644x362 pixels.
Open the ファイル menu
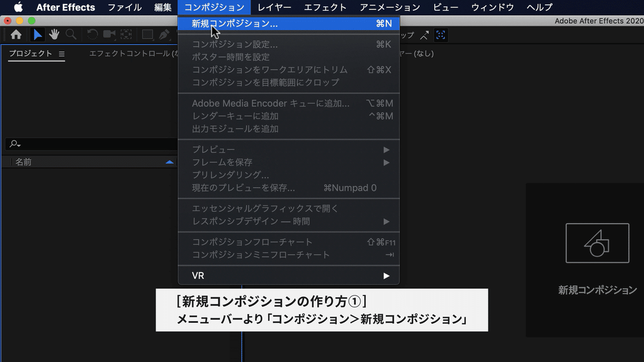pos(125,8)
